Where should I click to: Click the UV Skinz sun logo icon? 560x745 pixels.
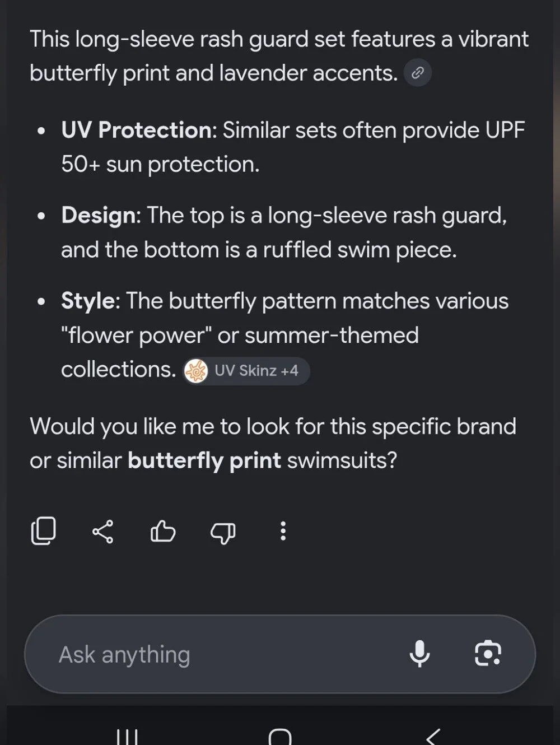(x=196, y=371)
